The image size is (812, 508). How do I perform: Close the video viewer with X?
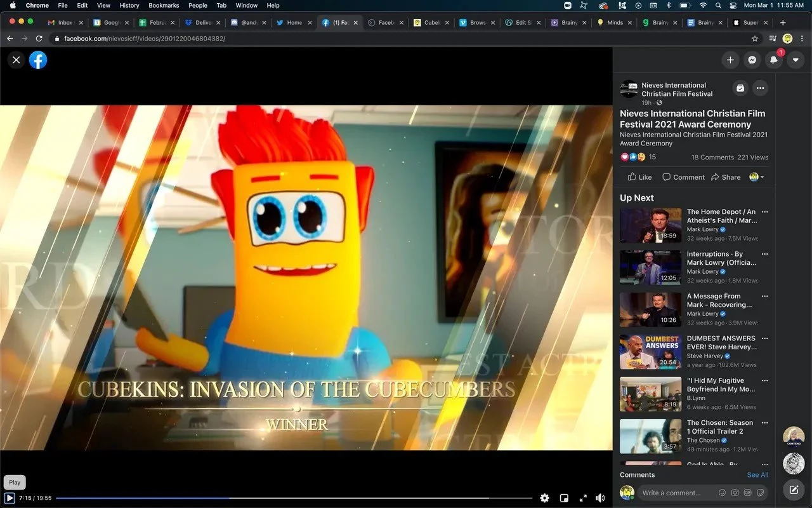(x=16, y=60)
